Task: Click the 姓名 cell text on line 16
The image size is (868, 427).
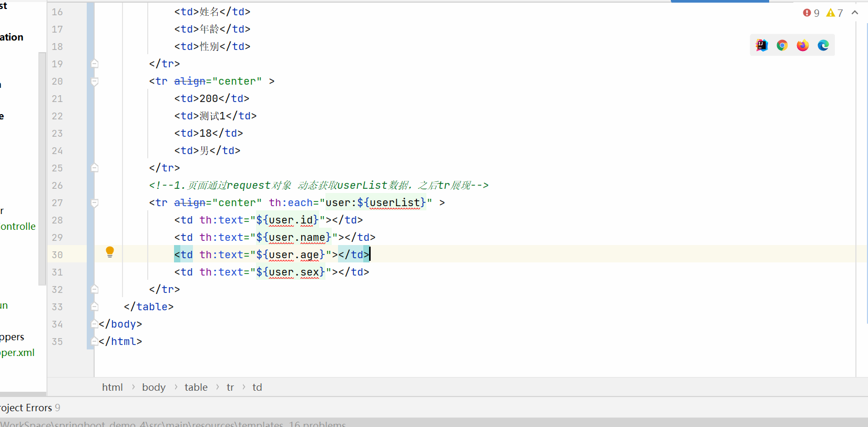Action: pyautogui.click(x=209, y=12)
